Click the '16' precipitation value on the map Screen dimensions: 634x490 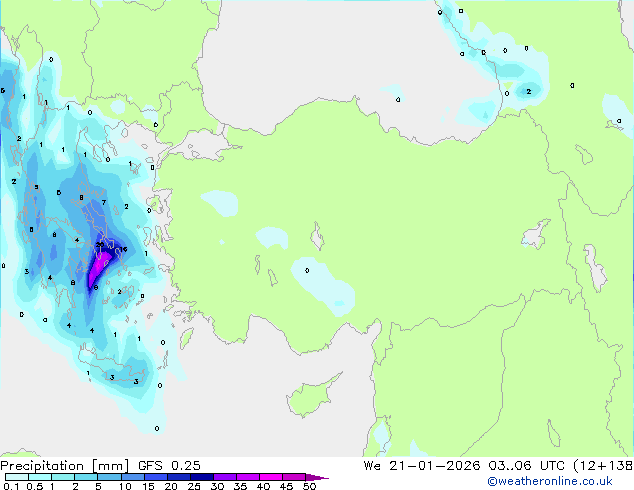pyautogui.click(x=123, y=249)
